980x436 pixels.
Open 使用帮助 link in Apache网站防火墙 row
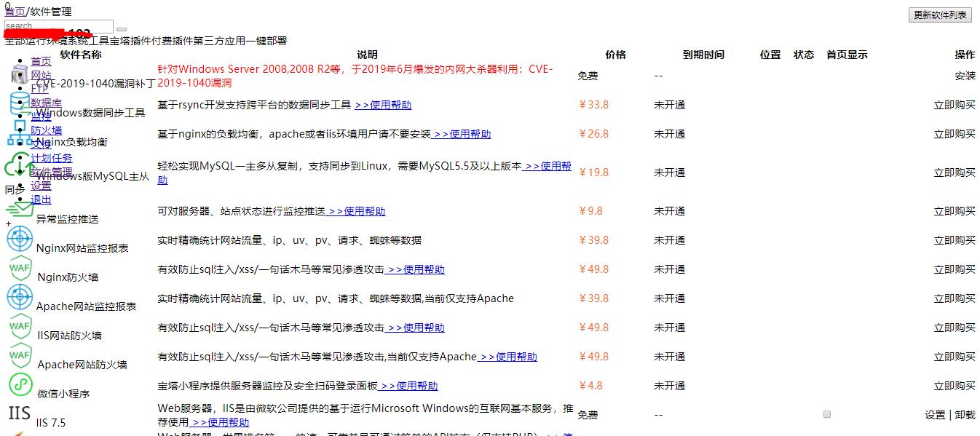click(508, 357)
